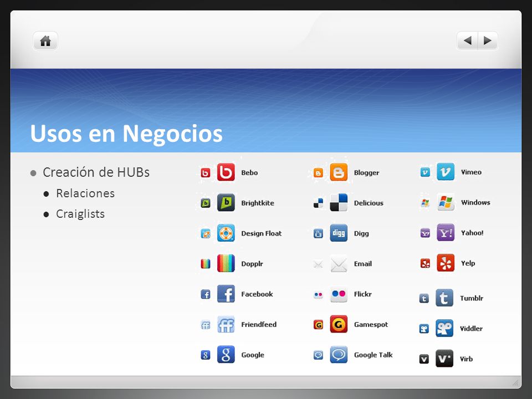This screenshot has height=399, width=532.
Task: Click the small Google Talk icon
Action: pyautogui.click(x=318, y=355)
